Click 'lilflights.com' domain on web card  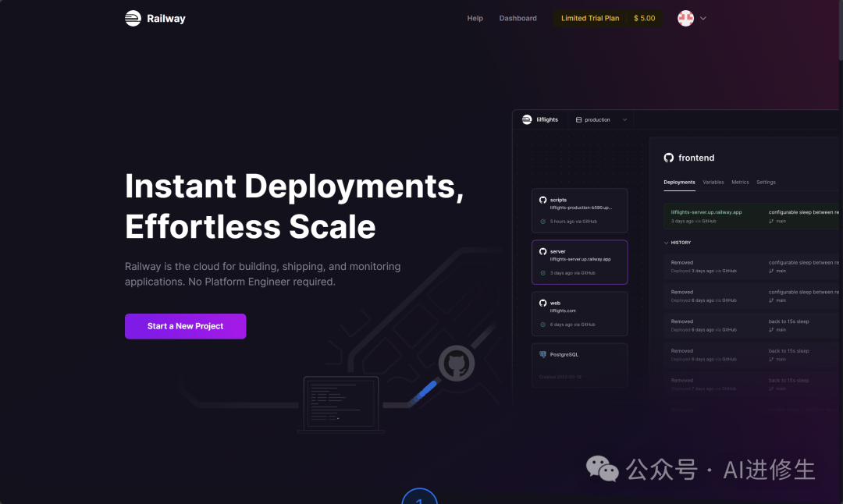click(x=563, y=311)
